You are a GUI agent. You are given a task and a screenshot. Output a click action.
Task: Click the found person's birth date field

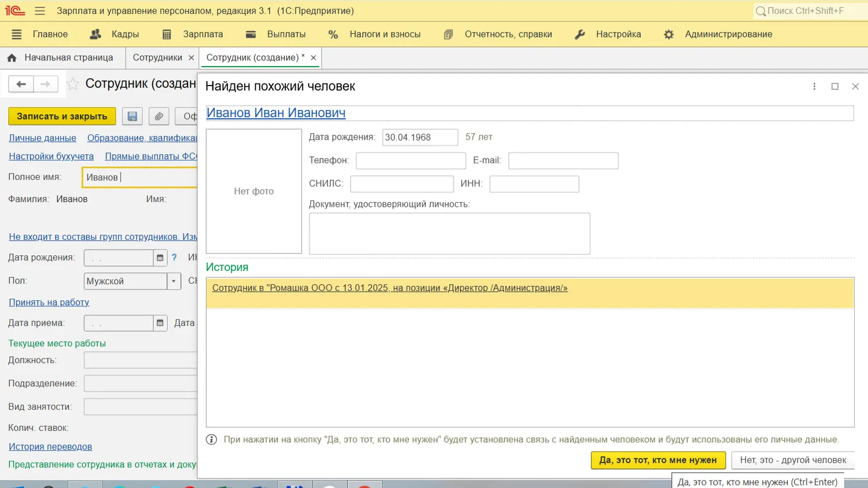click(420, 137)
